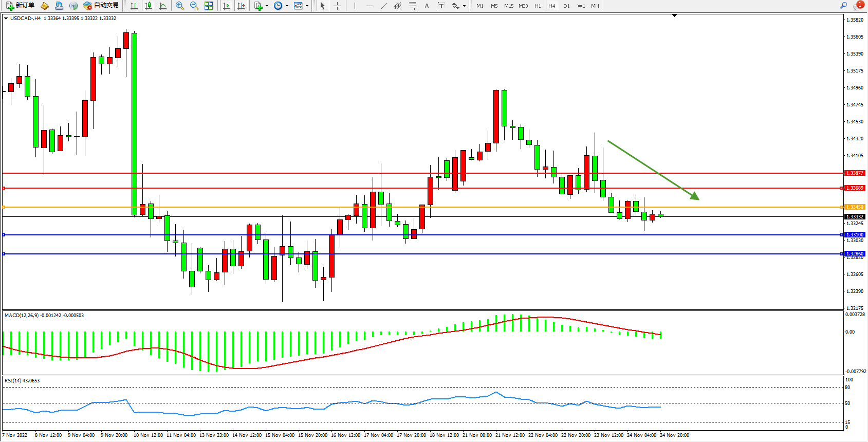Viewport: 868px width, 442px height.
Task: Select the trendline drawing tool
Action: [x=384, y=6]
